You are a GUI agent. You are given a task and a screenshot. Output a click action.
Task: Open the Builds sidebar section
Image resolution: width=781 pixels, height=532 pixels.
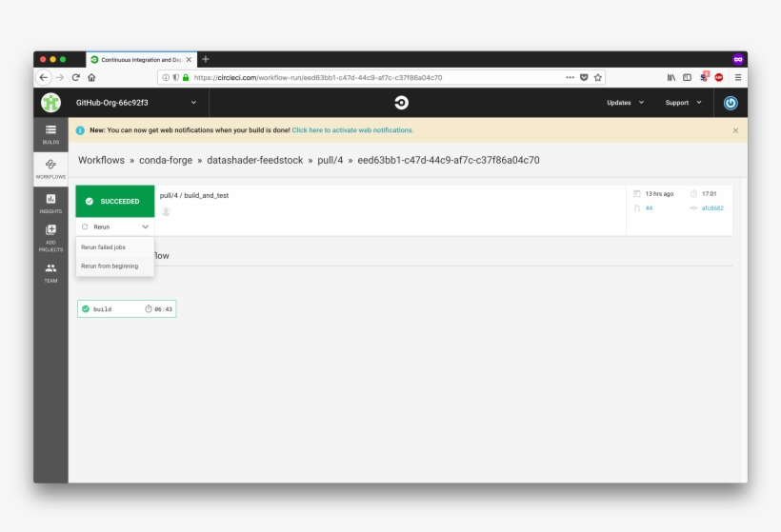pos(50,133)
